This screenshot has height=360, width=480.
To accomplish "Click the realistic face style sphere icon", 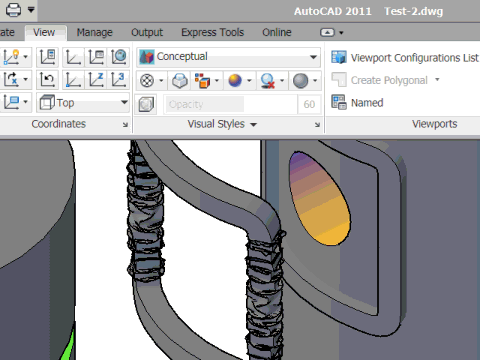I will (235, 81).
